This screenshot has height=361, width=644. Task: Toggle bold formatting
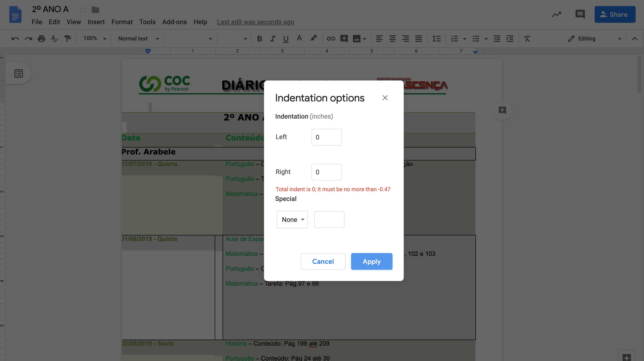pos(260,38)
